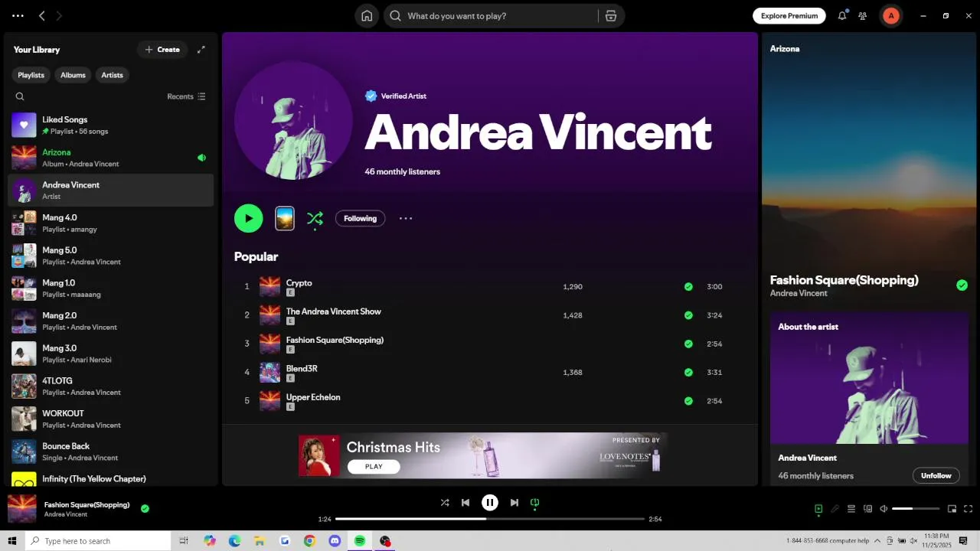The height and width of the screenshot is (551, 980).
Task: Filter library by Albums
Action: pyautogui.click(x=73, y=75)
